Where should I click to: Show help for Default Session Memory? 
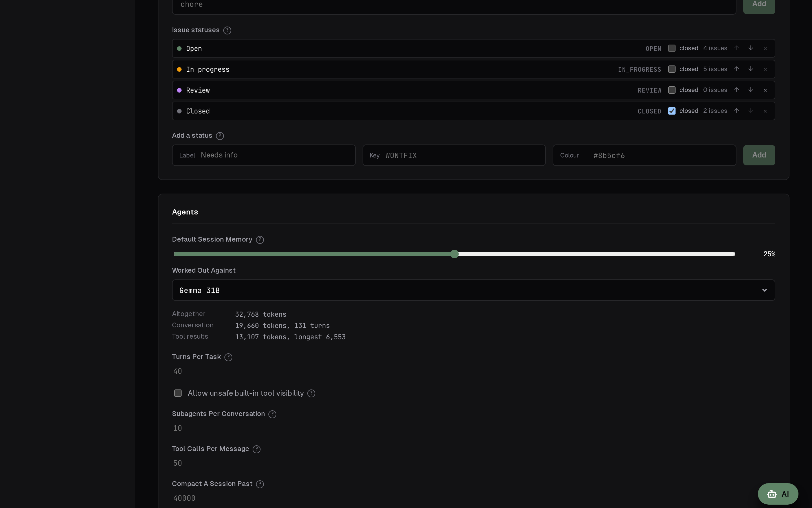[x=260, y=240]
